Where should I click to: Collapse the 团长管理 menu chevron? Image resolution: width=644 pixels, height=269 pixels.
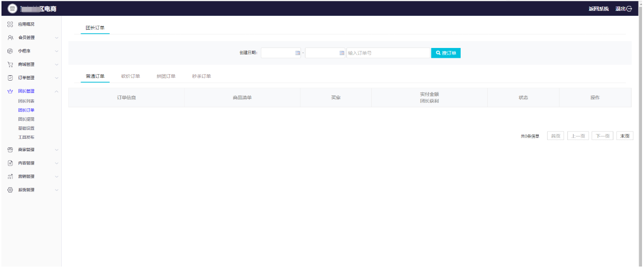[56, 91]
